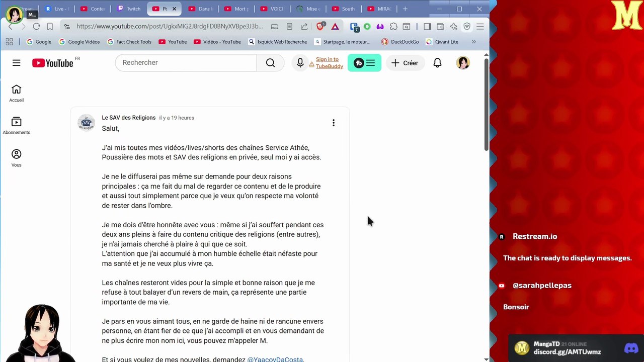644x362 pixels.
Task: Open the bookmarks apps grid icon
Action: pyautogui.click(x=9, y=42)
